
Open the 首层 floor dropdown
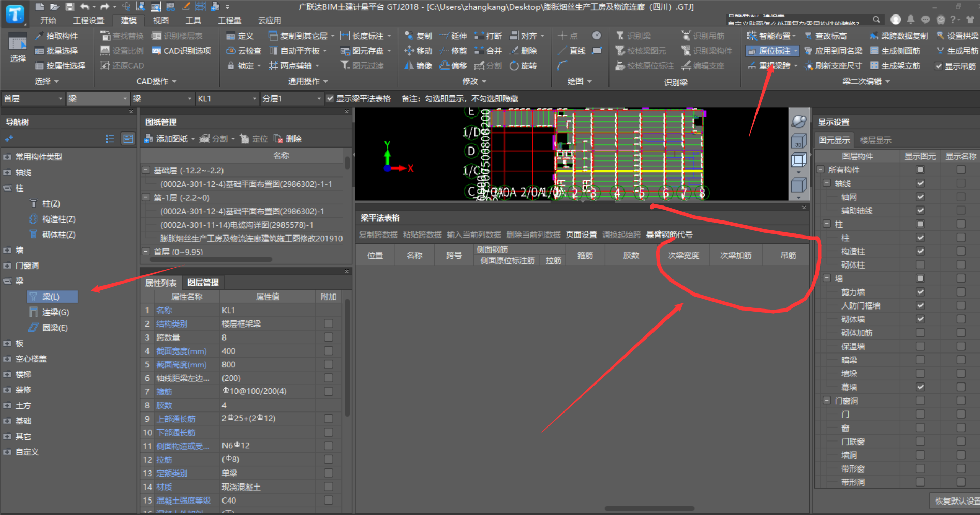click(x=32, y=98)
